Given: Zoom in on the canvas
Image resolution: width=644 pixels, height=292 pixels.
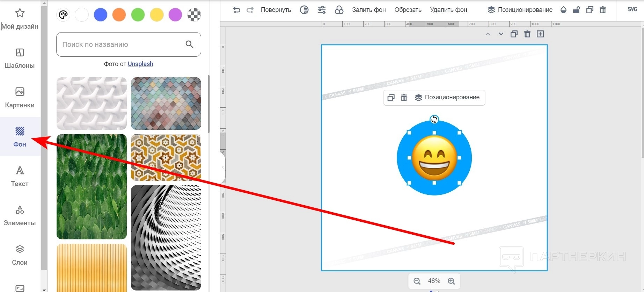Looking at the screenshot, I should (x=451, y=281).
